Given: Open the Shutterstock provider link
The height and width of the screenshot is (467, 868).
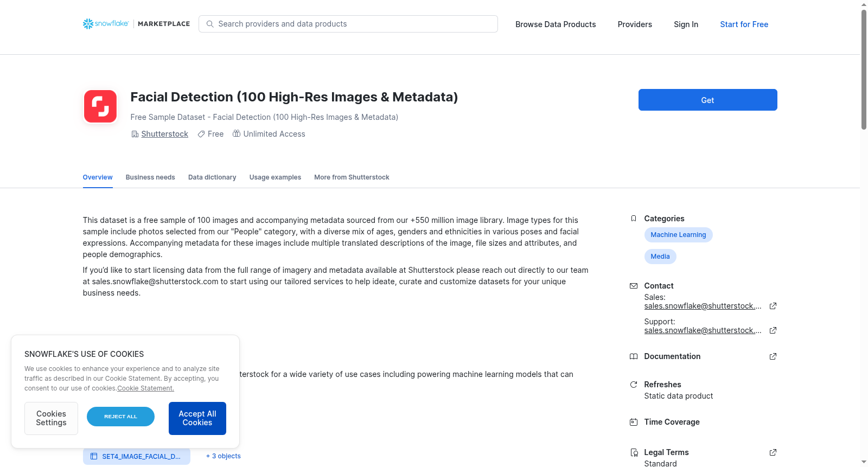Looking at the screenshot, I should [164, 134].
